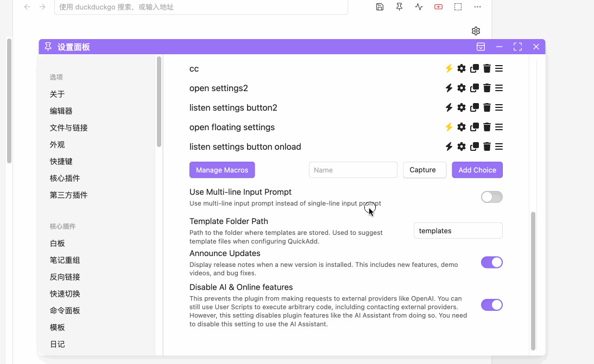
Task: Click drag handle of 'listen settings button onload'
Action: pos(499,146)
